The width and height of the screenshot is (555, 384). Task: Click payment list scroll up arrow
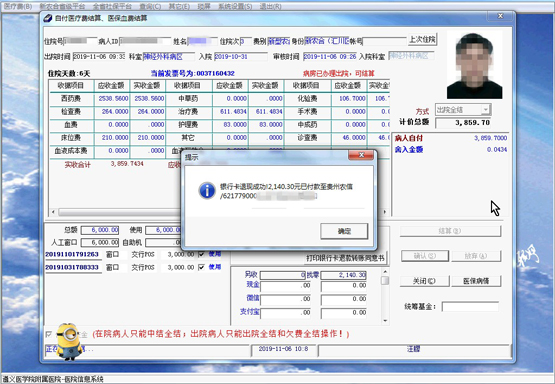385,272
